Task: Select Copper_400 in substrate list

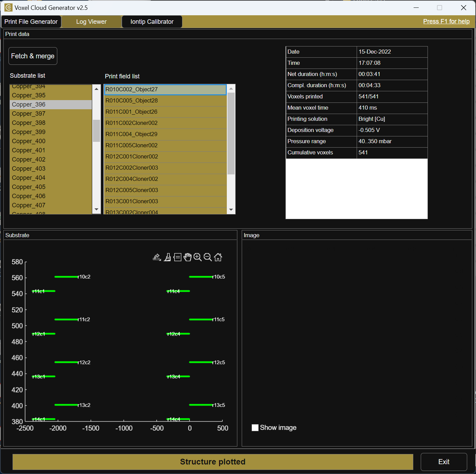Action: click(51, 141)
